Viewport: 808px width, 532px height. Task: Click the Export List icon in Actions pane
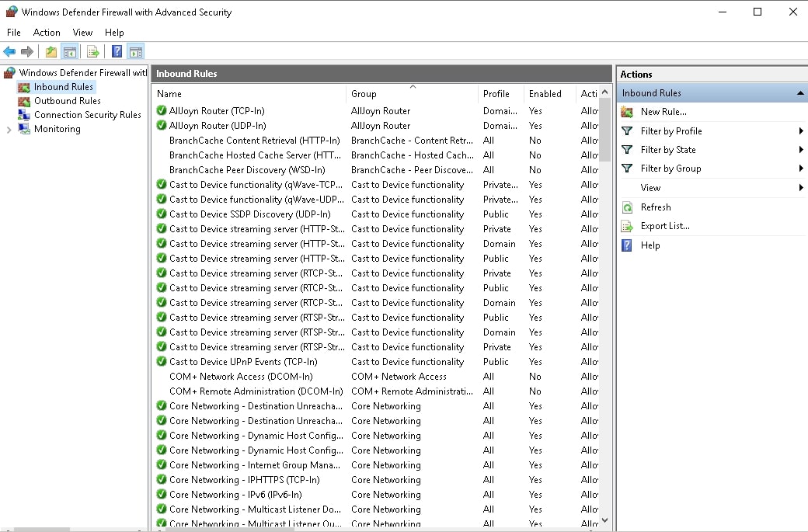pos(627,226)
